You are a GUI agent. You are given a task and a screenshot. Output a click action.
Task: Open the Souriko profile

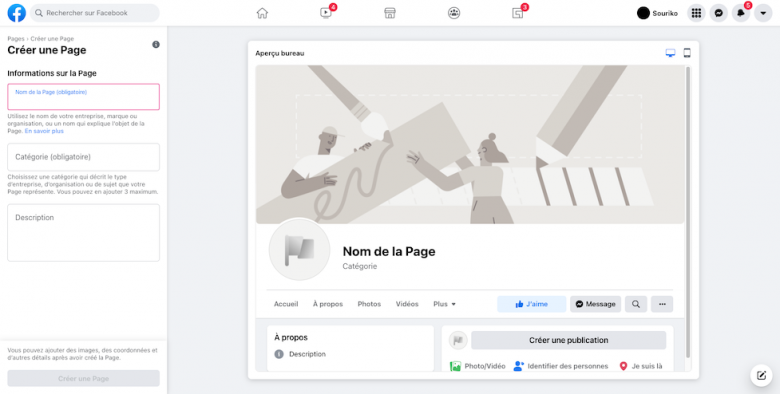[x=657, y=13]
